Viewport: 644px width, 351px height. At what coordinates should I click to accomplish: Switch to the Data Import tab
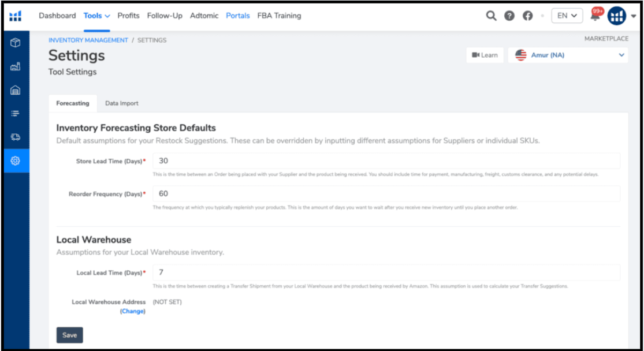click(x=121, y=103)
